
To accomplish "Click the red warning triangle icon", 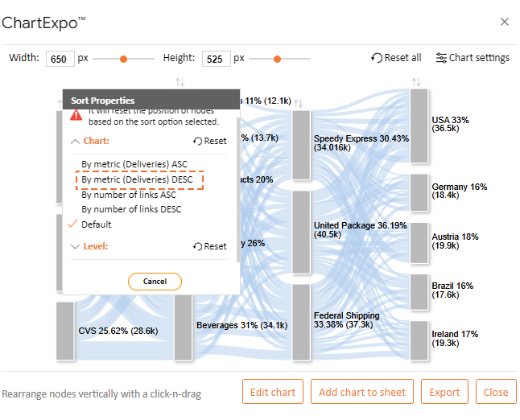I will pyautogui.click(x=76, y=115).
